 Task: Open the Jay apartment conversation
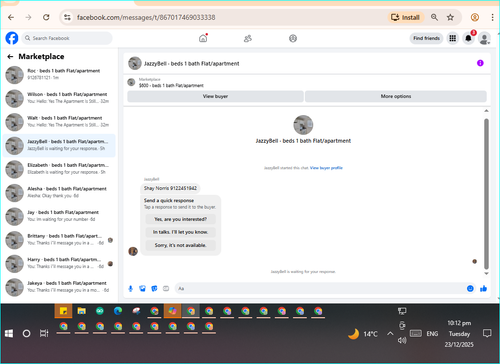click(x=59, y=216)
